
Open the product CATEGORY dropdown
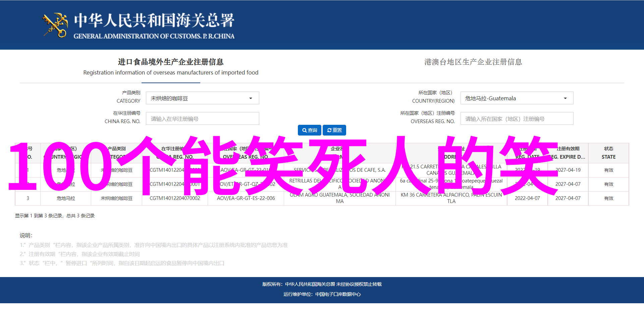coord(202,98)
